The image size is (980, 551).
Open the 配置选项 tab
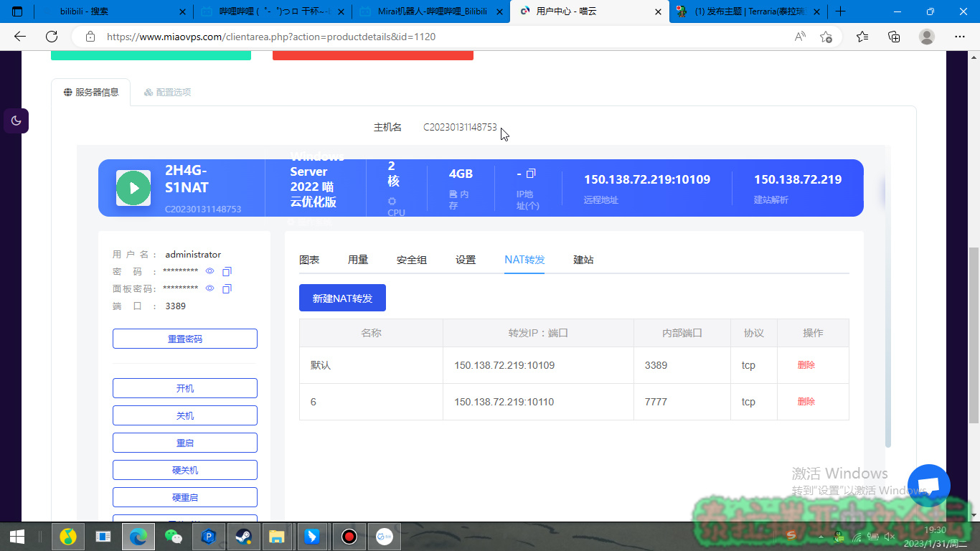tap(167, 92)
